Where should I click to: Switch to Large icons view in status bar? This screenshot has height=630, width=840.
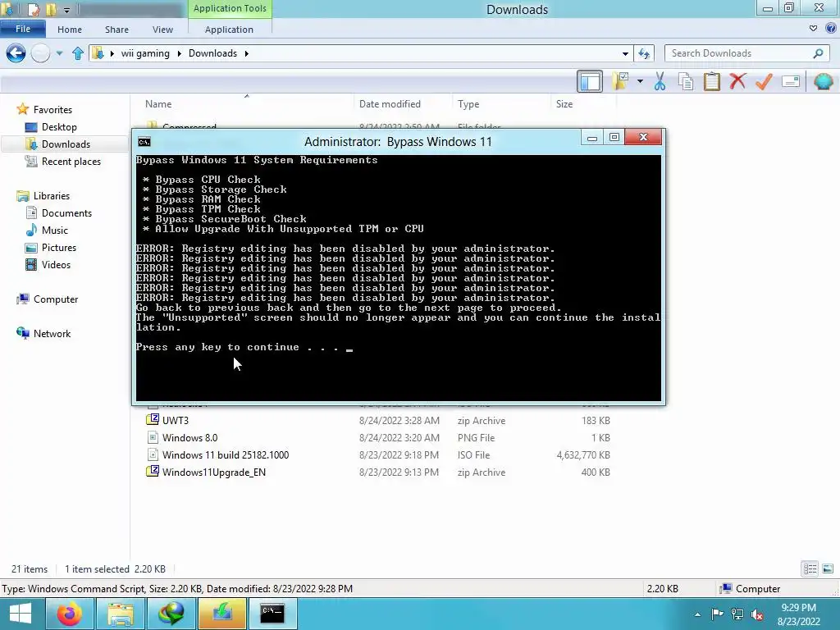pos(828,568)
